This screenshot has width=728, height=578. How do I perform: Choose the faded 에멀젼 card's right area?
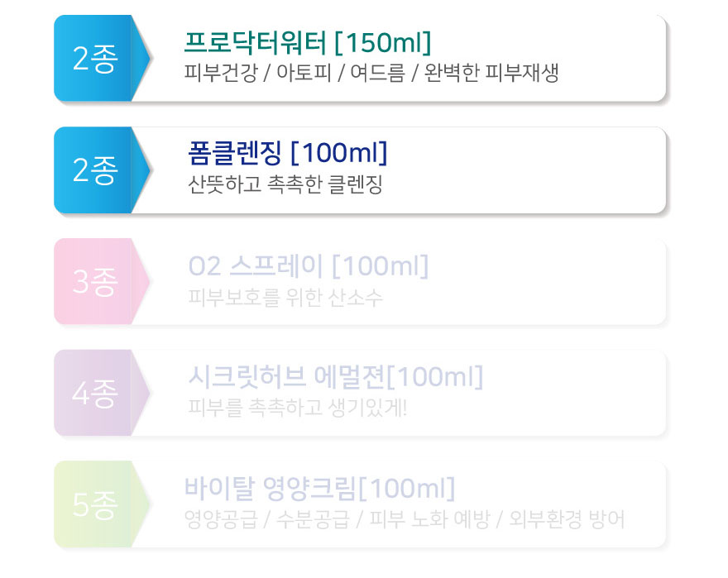coord(576,393)
